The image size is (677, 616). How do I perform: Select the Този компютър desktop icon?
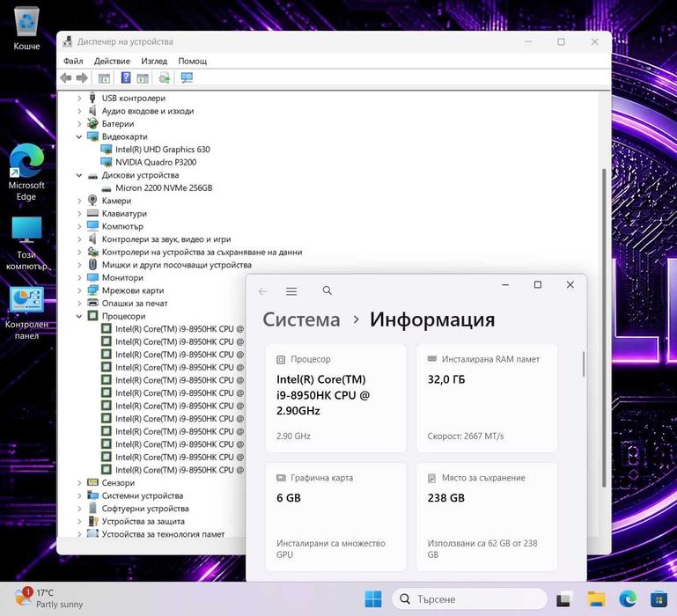click(26, 243)
